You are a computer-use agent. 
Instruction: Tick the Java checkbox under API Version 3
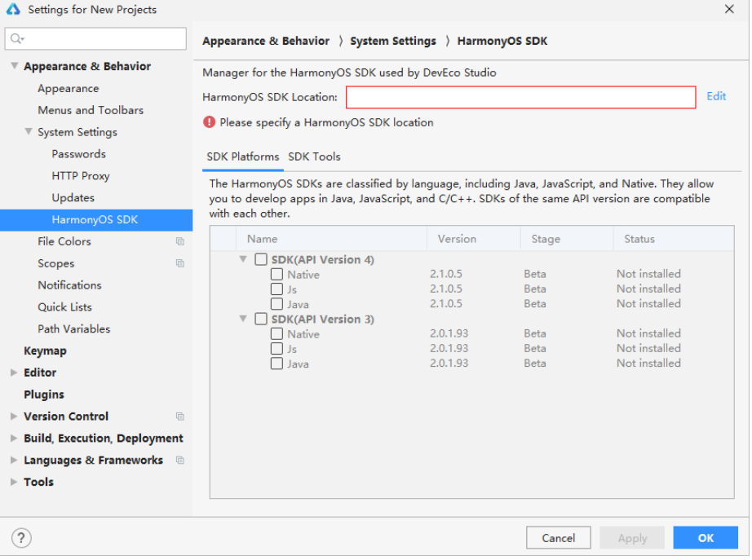[277, 364]
